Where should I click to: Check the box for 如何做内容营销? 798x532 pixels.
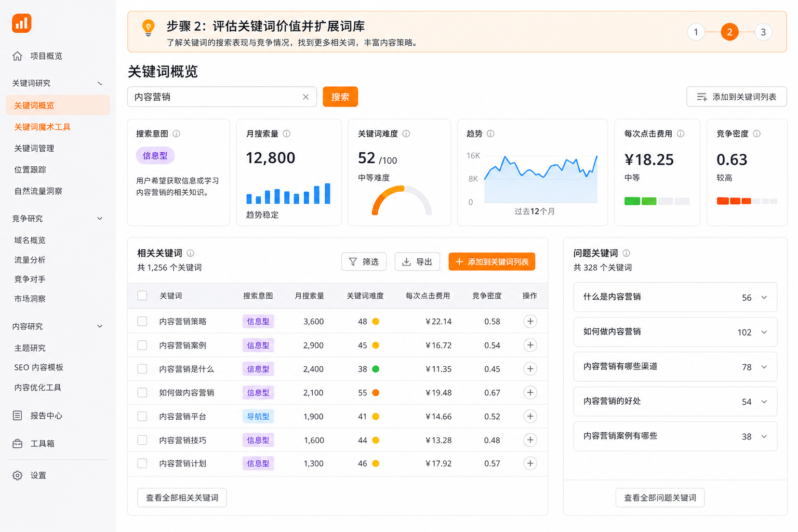[142, 392]
